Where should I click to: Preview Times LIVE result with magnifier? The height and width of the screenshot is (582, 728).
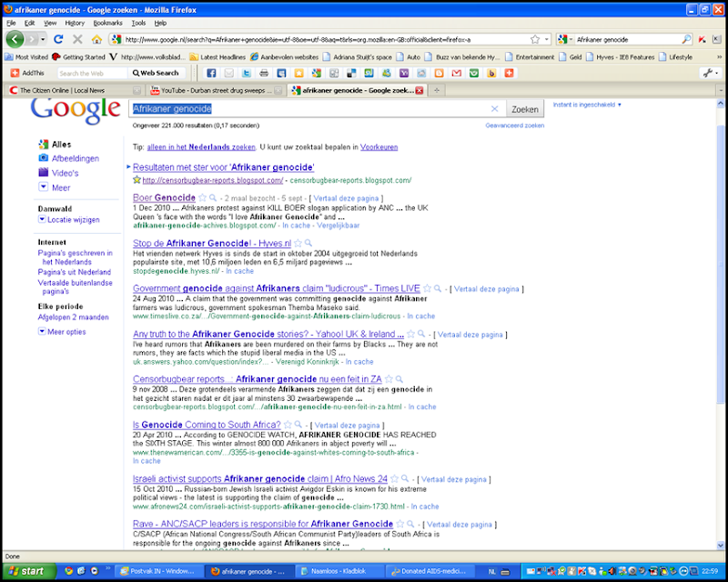438,288
